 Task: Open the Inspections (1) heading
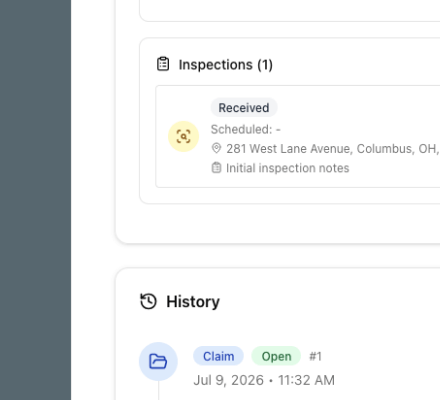226,65
